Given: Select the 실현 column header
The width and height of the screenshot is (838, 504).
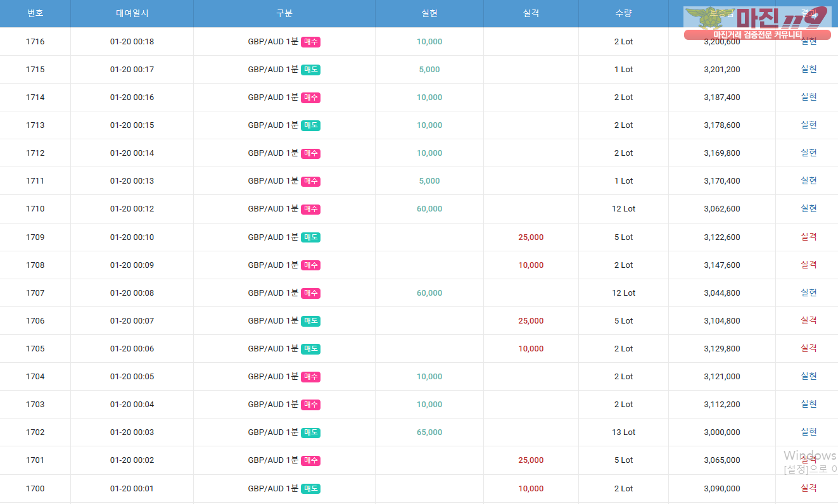Looking at the screenshot, I should pos(429,13).
